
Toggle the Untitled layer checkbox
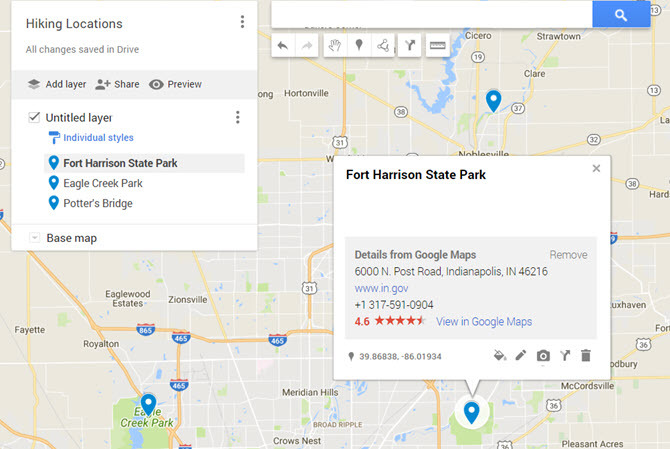click(x=34, y=117)
